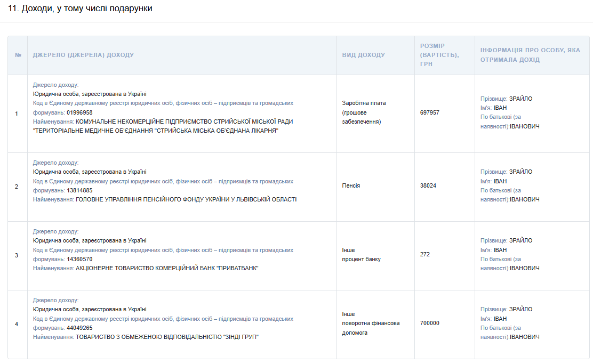Click the ДЖЕРЕЛО (ДЖЕРЕЛА) ДОХОДУ column header

click(83, 55)
